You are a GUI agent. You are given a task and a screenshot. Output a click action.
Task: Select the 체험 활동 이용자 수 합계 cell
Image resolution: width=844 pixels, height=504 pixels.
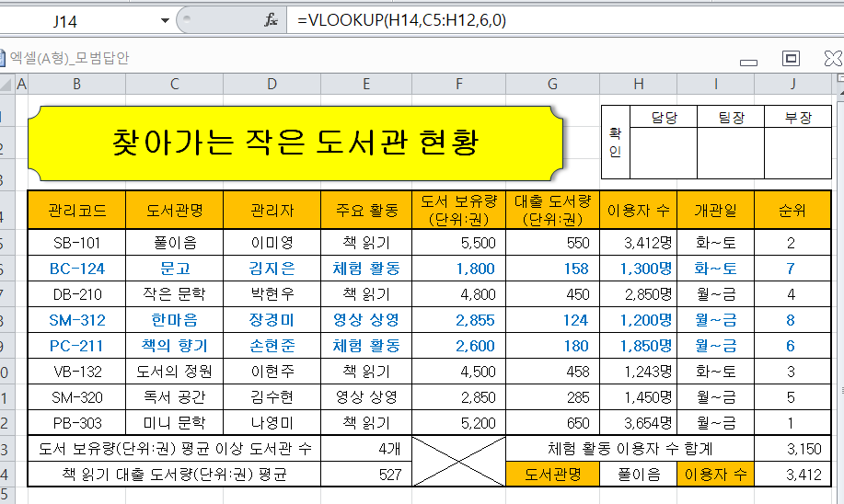[x=629, y=449]
